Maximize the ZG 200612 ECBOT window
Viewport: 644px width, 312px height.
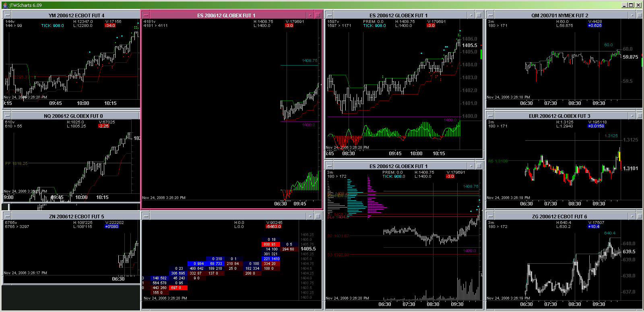click(640, 216)
